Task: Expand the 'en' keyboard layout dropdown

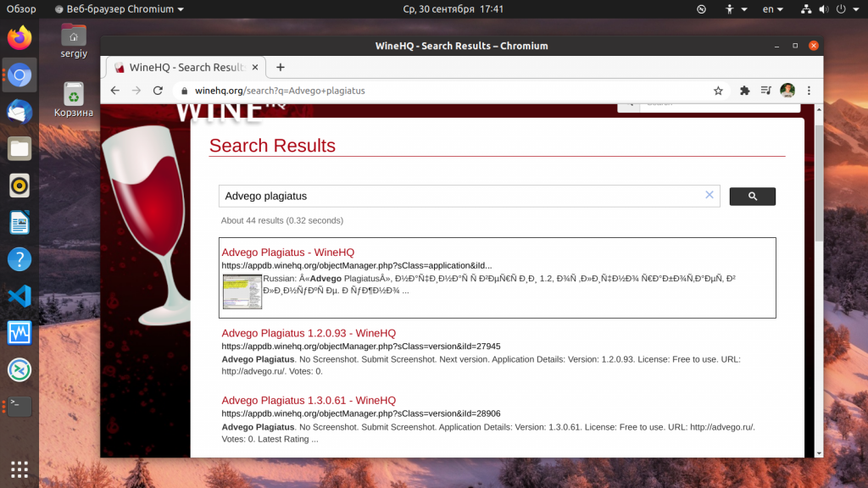Action: pos(773,9)
